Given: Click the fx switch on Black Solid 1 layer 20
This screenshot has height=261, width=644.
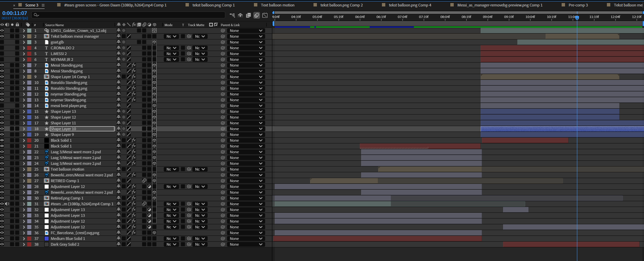Looking at the screenshot, I should coord(134,140).
